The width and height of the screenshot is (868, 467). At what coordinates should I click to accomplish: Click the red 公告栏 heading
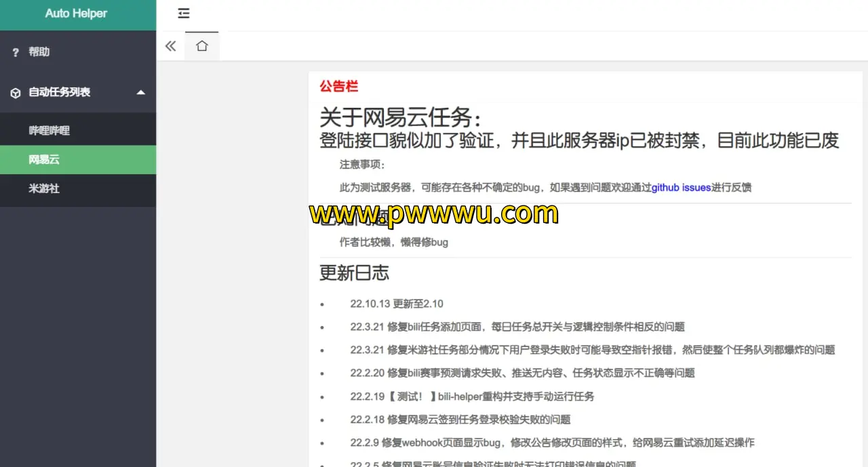[338, 87]
